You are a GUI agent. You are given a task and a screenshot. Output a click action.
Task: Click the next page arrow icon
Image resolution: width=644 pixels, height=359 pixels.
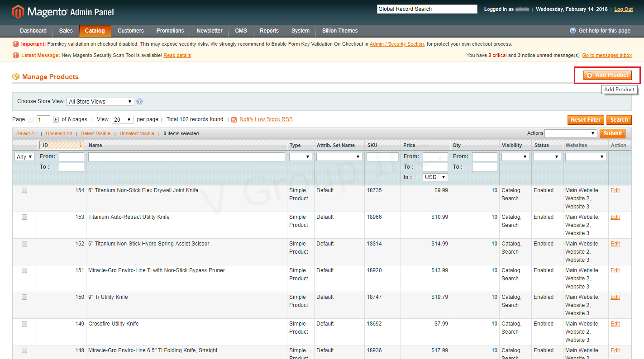[56, 120]
